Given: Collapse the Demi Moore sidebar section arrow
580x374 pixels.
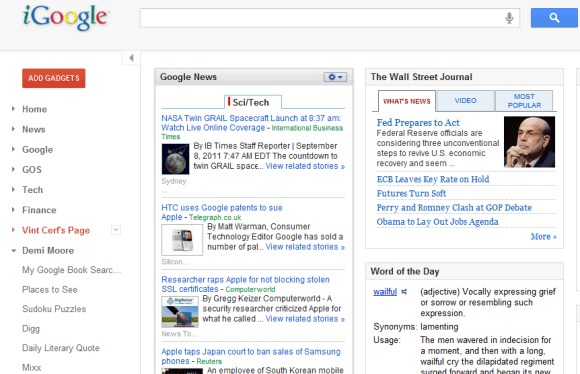Looking at the screenshot, I should tap(13, 250).
